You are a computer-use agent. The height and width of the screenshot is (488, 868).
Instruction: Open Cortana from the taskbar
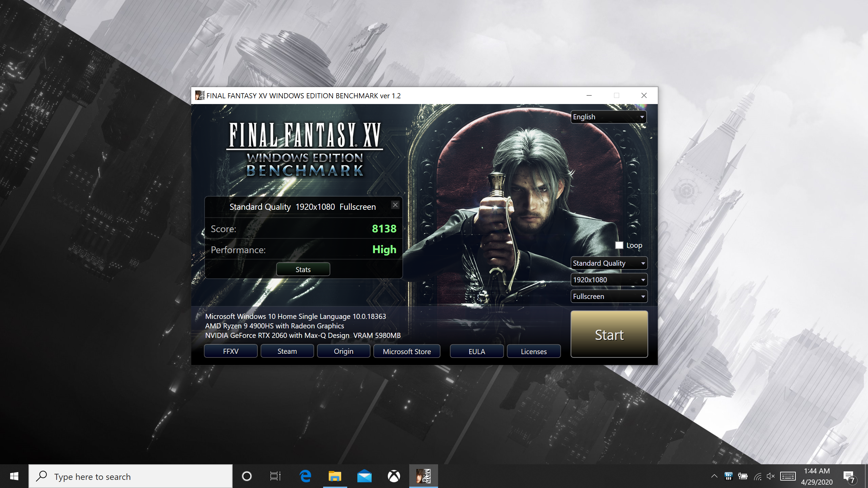click(247, 476)
